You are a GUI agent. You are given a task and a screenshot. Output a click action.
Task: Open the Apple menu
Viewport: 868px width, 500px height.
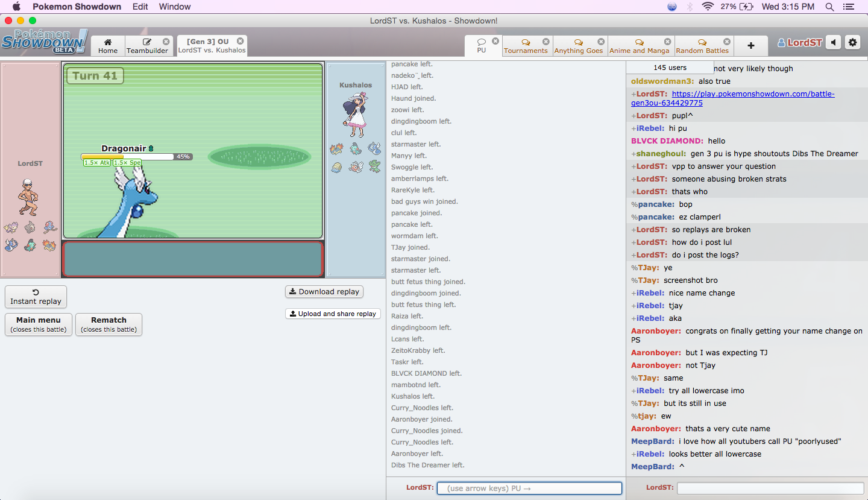16,7
